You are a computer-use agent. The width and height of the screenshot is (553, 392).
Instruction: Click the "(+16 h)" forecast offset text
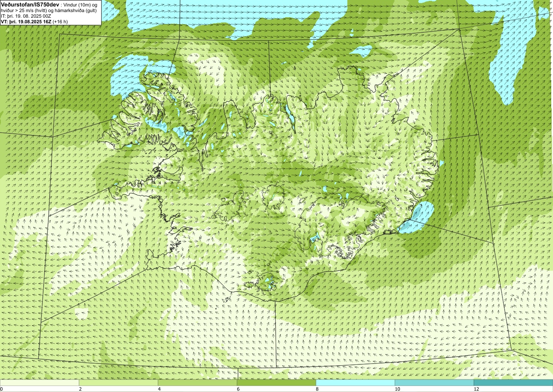pyautogui.click(x=60, y=22)
